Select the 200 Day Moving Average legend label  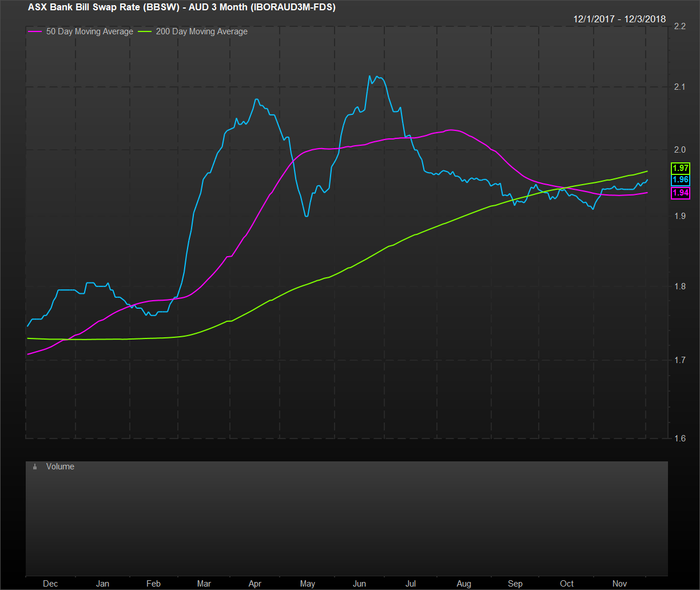201,32
